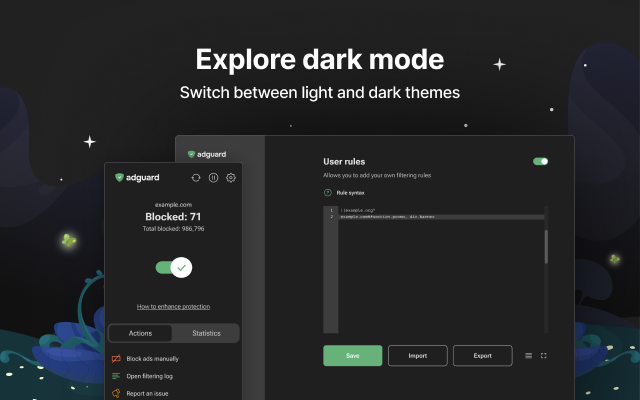The width and height of the screenshot is (640, 400).
Task: Toggle line wrap icon next to Export
Action: click(529, 356)
